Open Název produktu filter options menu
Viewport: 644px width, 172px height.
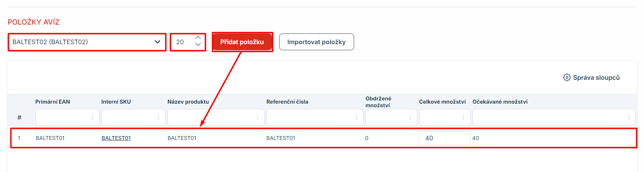[258, 117]
